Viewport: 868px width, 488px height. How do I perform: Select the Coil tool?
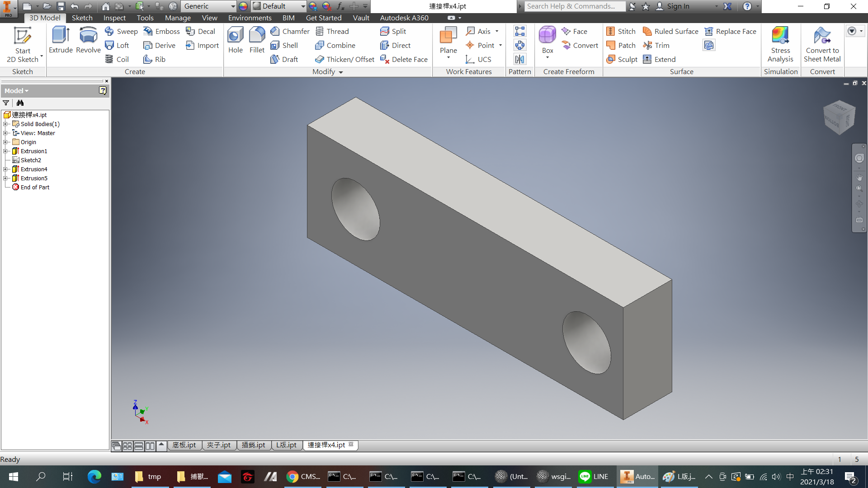point(117,59)
